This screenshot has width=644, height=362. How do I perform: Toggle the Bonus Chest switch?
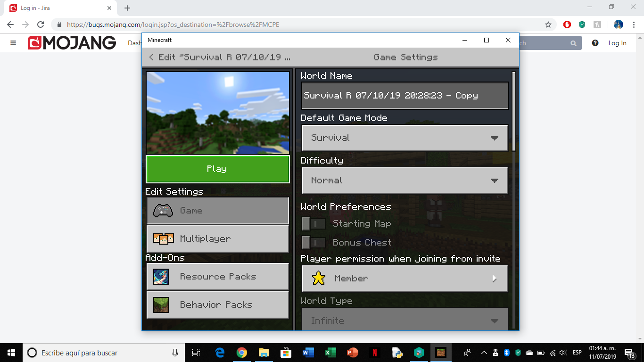[314, 242]
